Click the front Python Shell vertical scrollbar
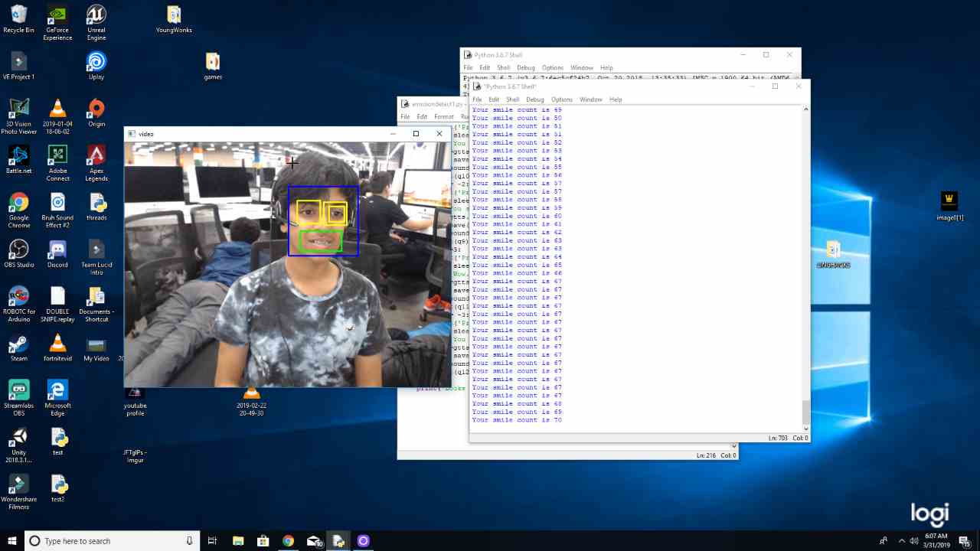 pos(805,268)
